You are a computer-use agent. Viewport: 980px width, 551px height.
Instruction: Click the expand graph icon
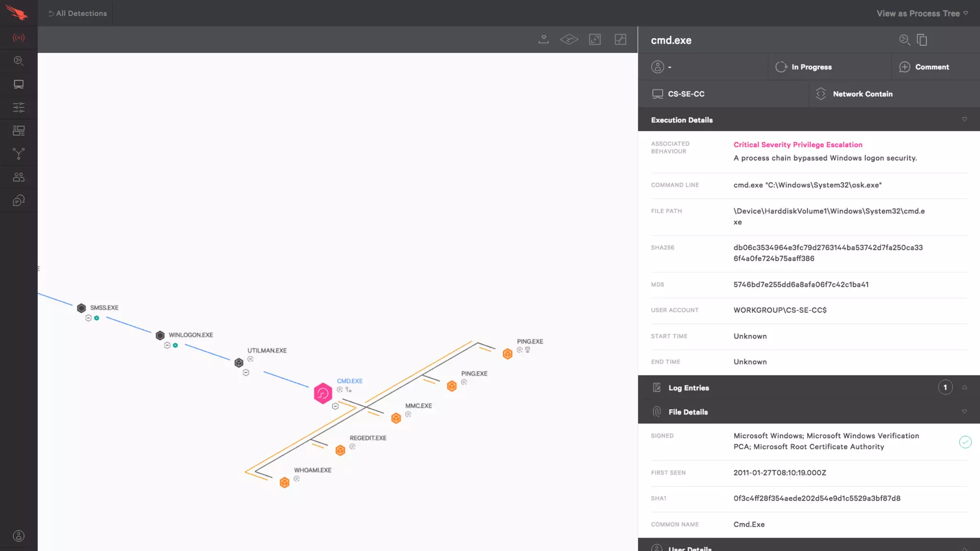pyautogui.click(x=595, y=40)
